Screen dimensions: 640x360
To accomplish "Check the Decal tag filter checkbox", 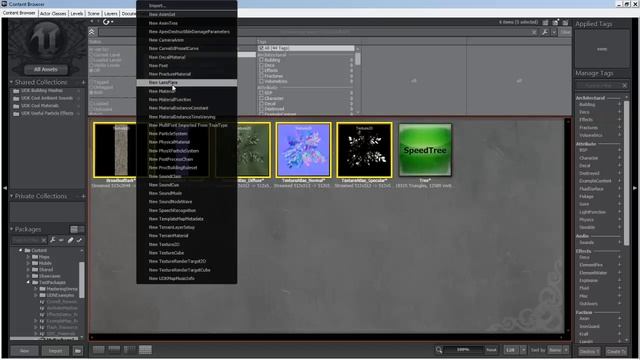I will pos(261,104).
